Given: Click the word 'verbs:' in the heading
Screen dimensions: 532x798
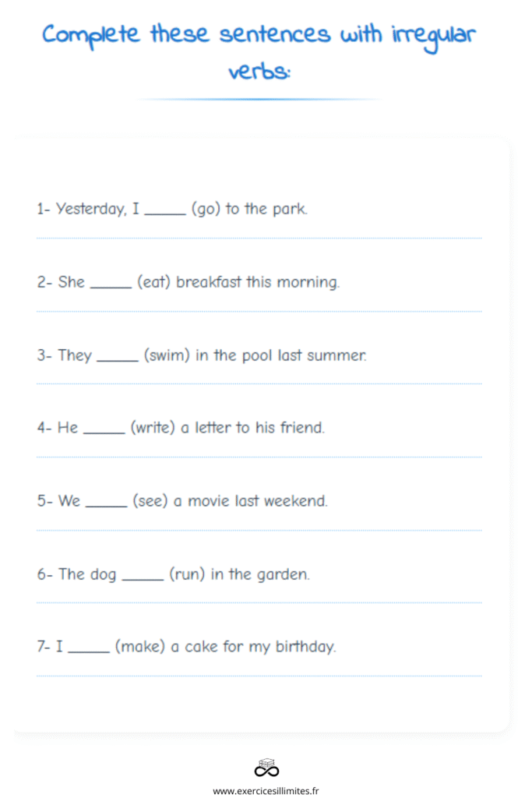Looking at the screenshot, I should point(259,71).
